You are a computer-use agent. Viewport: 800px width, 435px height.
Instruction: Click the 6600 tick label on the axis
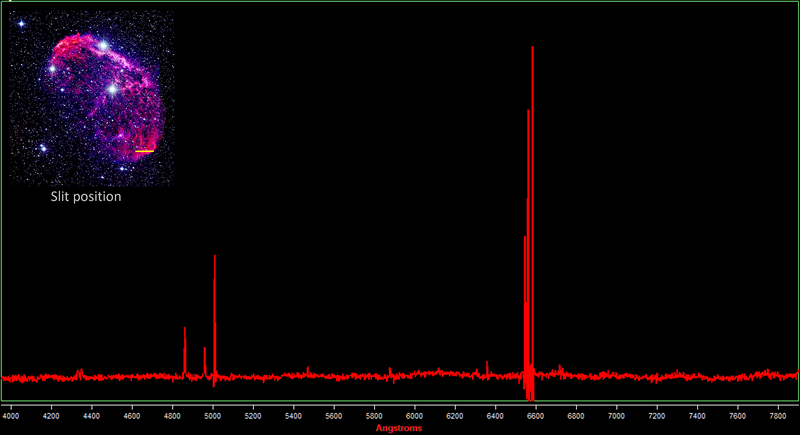point(535,414)
